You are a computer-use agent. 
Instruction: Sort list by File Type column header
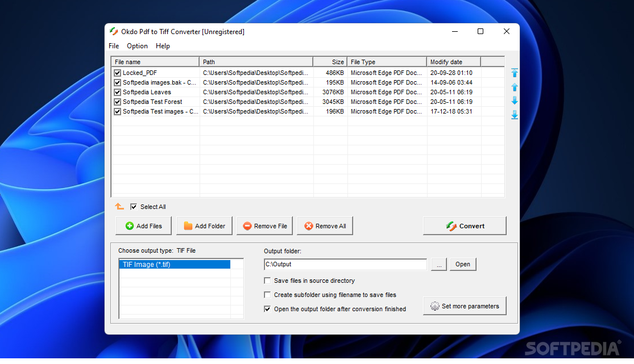(387, 62)
